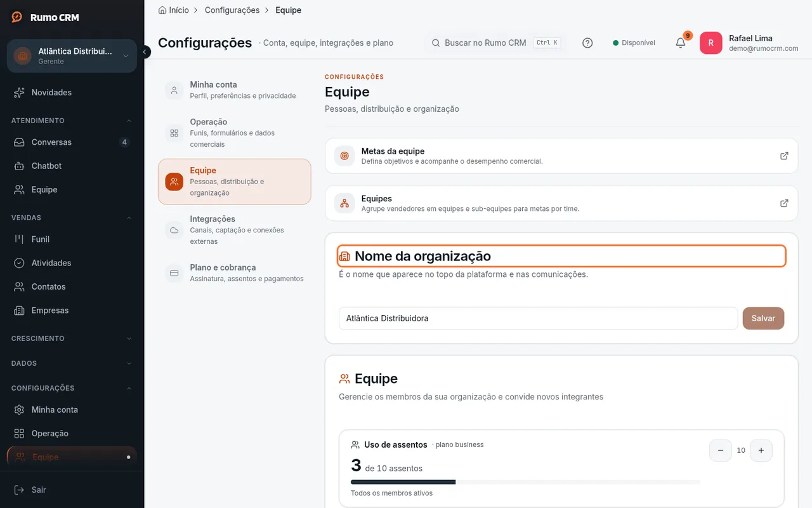Select Integrações settings tab
Image resolution: width=812 pixels, height=508 pixels.
point(234,230)
